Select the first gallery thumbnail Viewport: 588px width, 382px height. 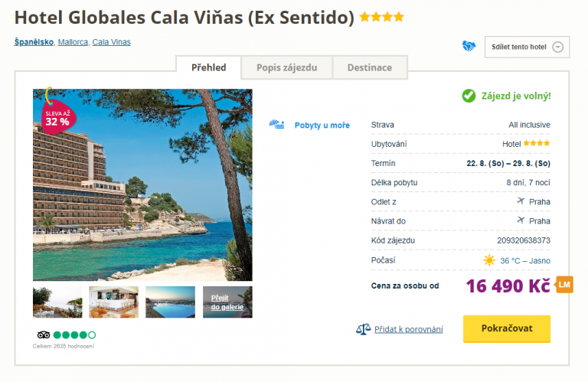(57, 302)
